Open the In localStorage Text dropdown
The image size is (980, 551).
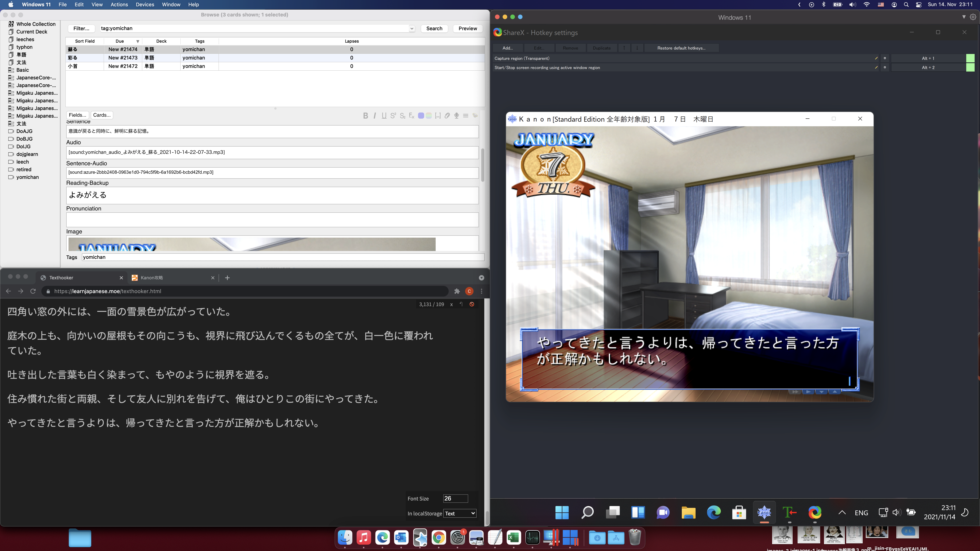pos(460,513)
